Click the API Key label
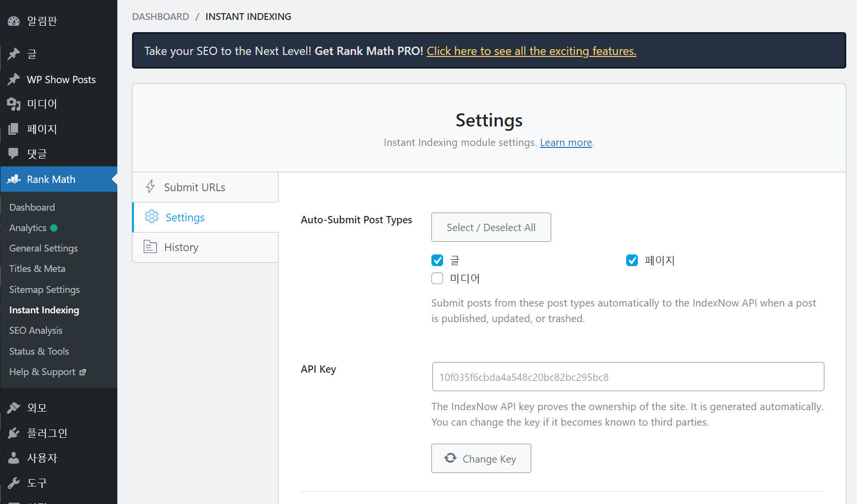 [x=318, y=369]
